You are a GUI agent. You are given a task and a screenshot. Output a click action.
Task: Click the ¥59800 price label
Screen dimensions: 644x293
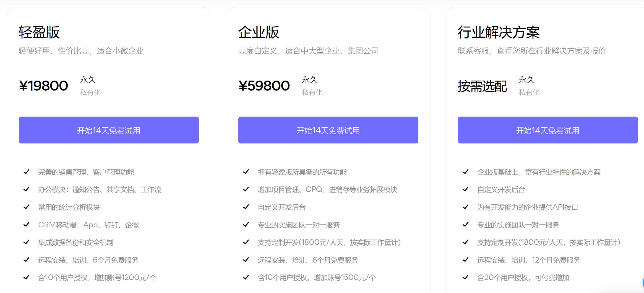coord(264,86)
